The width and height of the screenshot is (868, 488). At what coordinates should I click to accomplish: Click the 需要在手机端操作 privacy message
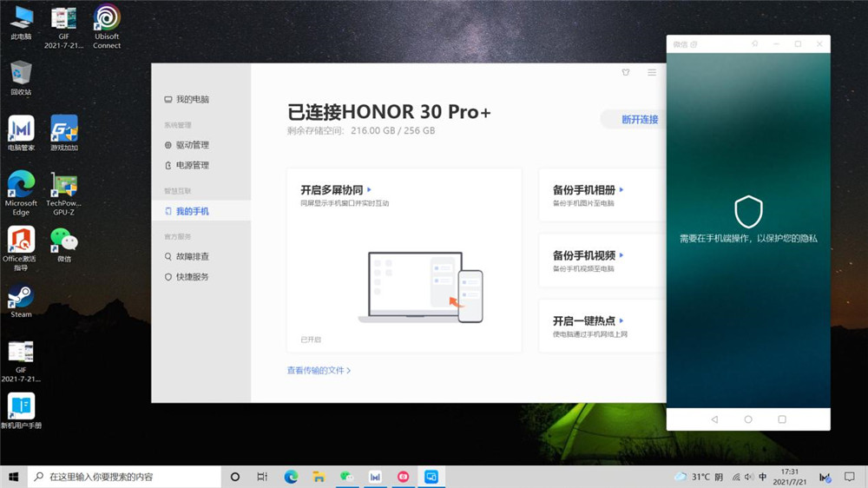[748, 239]
